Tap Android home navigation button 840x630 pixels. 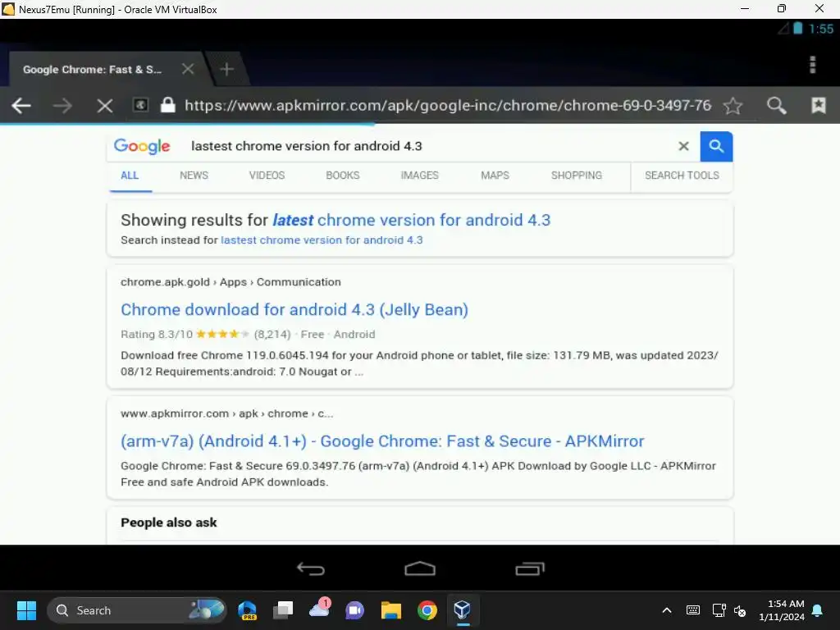(420, 568)
